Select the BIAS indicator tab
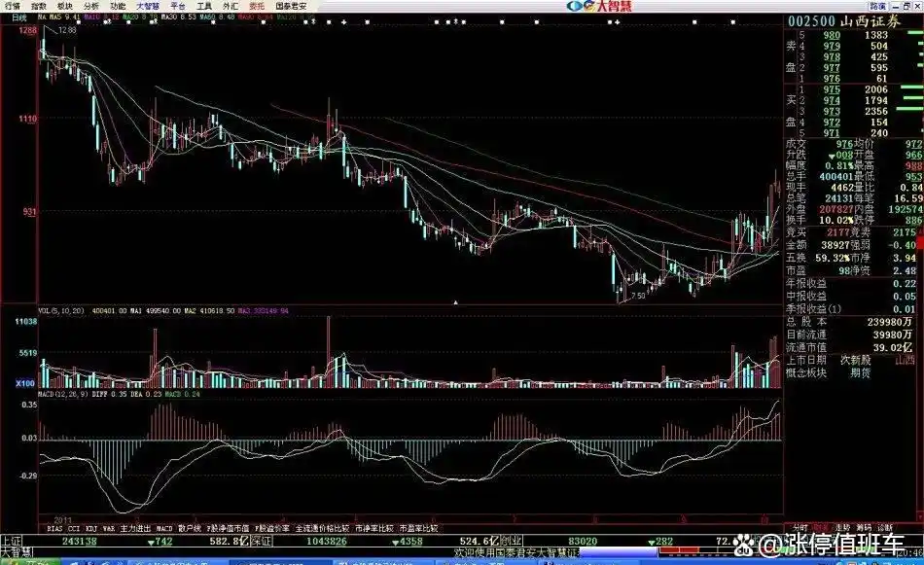Screen dimensions: 924x565 (54, 528)
